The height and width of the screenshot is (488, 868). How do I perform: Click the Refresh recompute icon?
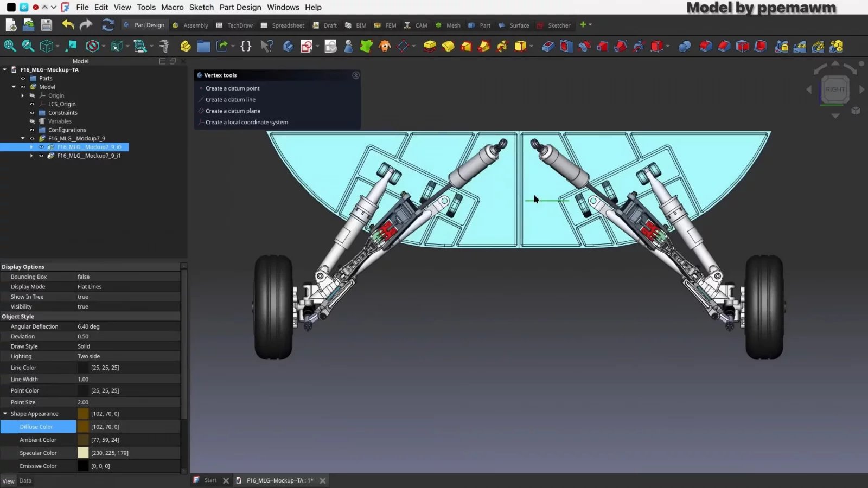(107, 25)
